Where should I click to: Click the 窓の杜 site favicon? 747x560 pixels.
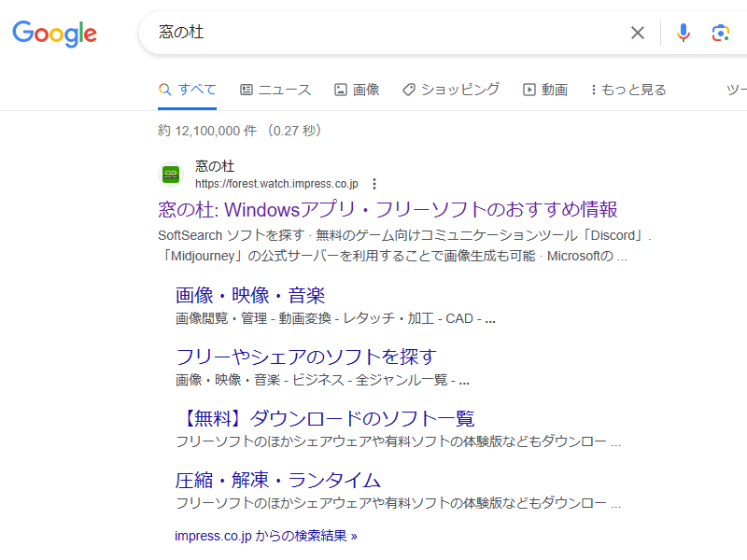pyautogui.click(x=170, y=174)
